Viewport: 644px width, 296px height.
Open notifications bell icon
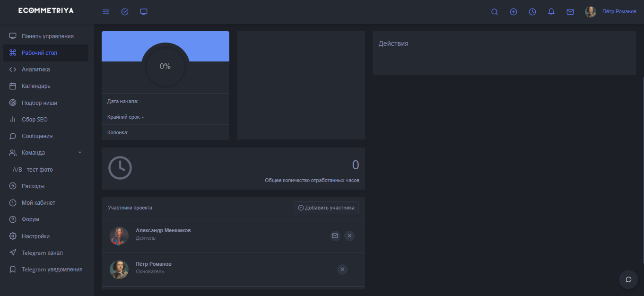coord(551,12)
